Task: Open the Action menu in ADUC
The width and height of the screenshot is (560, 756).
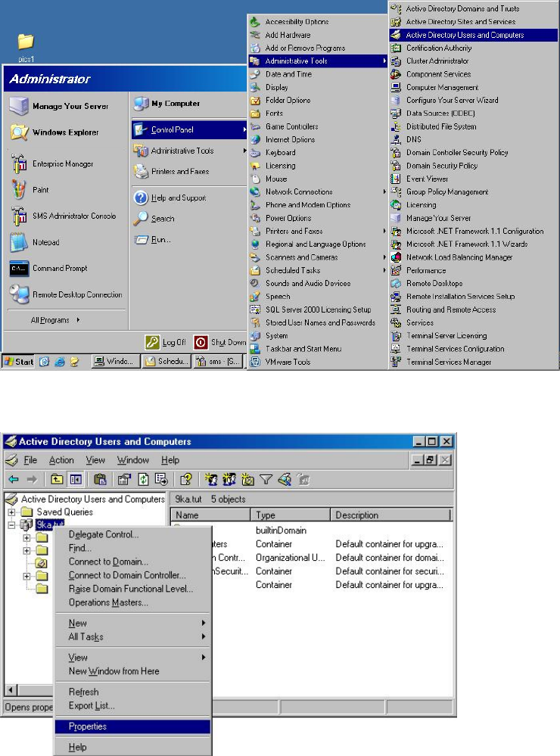Action: (x=61, y=460)
